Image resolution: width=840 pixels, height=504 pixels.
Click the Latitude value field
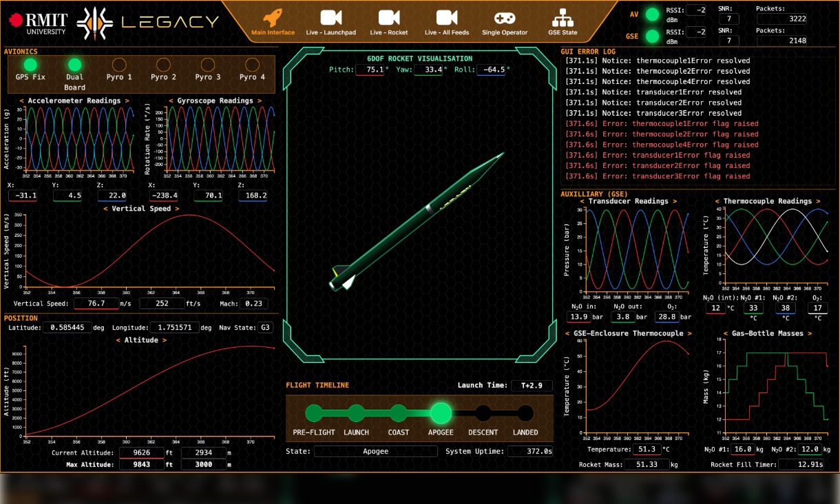coord(67,328)
